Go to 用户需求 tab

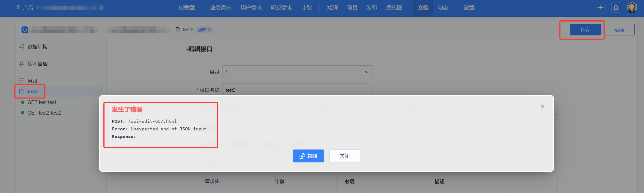coord(251,8)
